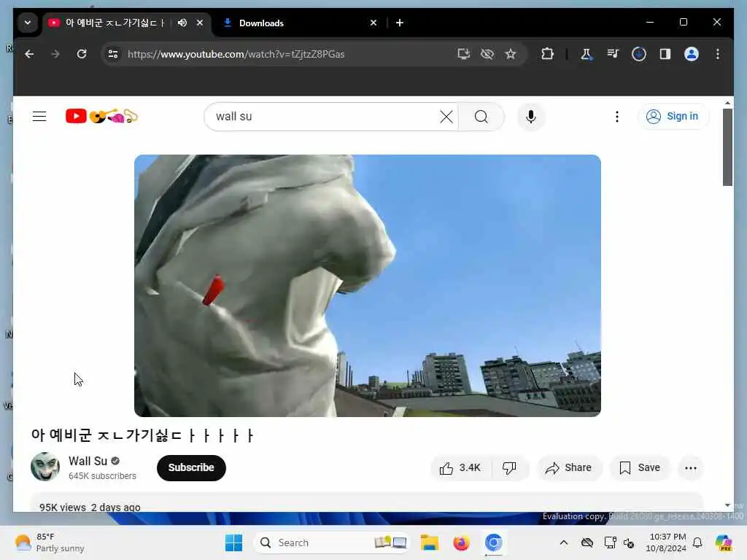The height and width of the screenshot is (560, 747).
Task: Mute the YouTube tab audio icon
Action: [182, 23]
